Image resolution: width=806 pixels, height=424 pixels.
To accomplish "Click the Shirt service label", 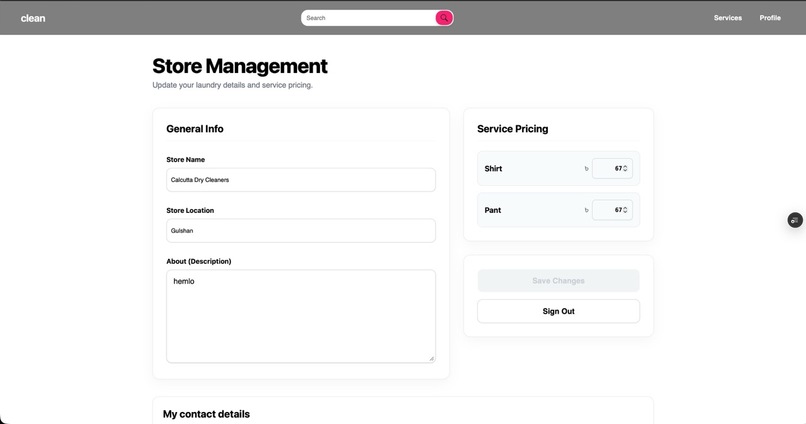I will pos(493,169).
